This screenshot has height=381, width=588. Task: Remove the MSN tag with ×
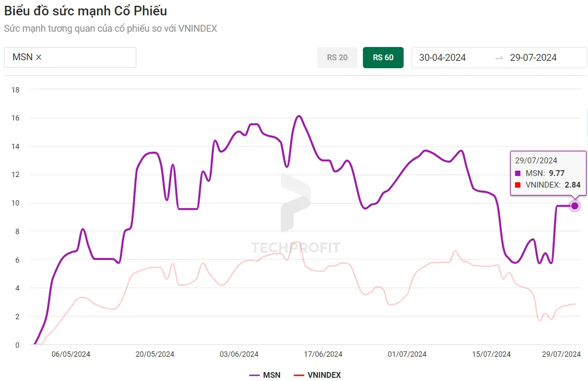(x=39, y=58)
